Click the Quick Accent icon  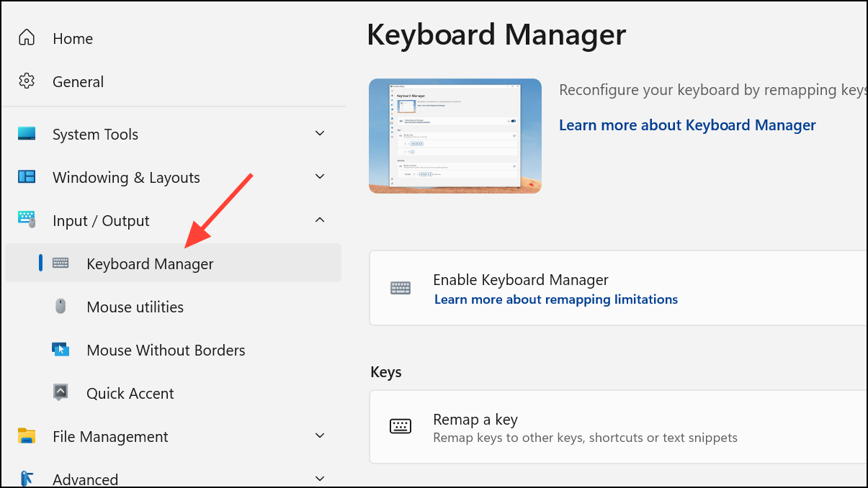tap(61, 393)
